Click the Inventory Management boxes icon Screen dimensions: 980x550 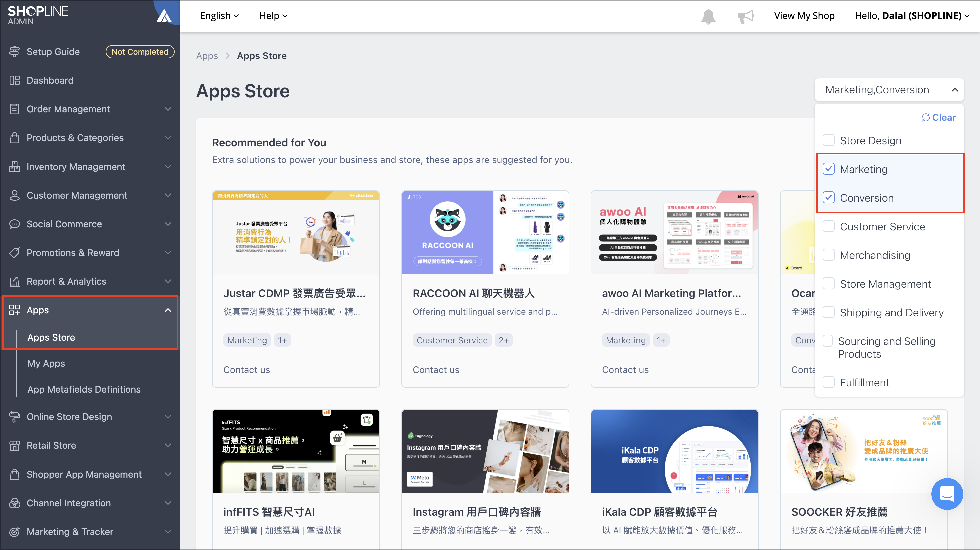click(14, 167)
